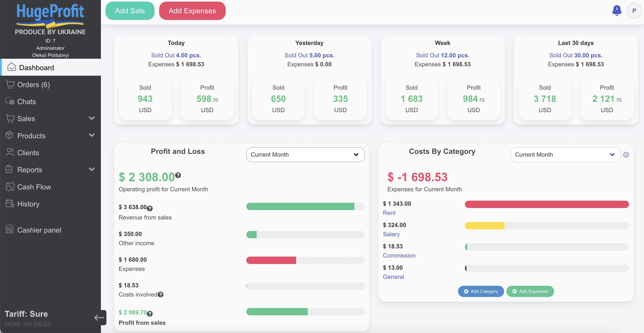This screenshot has width=644, height=333.
Task: Open the notifications bell icon
Action: pyautogui.click(x=616, y=11)
